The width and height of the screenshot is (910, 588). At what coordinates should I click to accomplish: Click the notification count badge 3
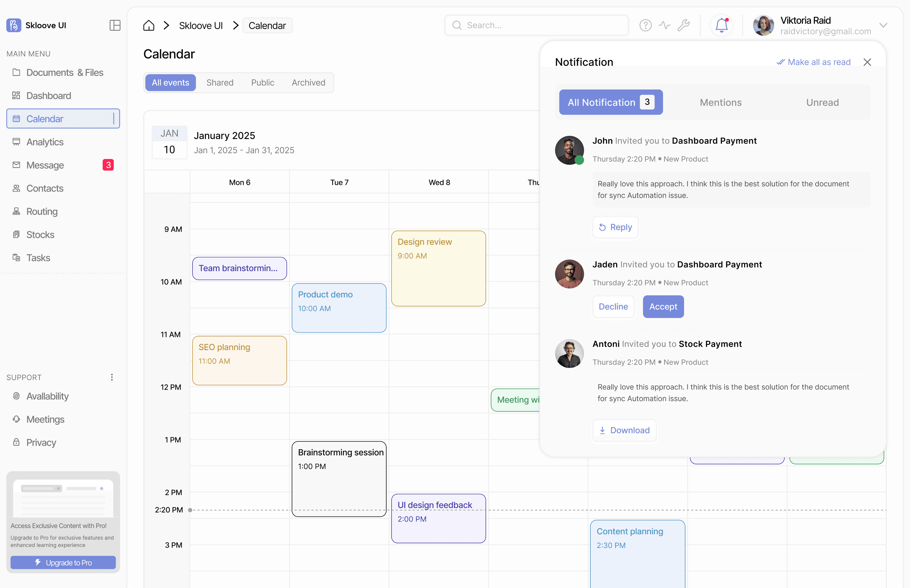pos(647,102)
